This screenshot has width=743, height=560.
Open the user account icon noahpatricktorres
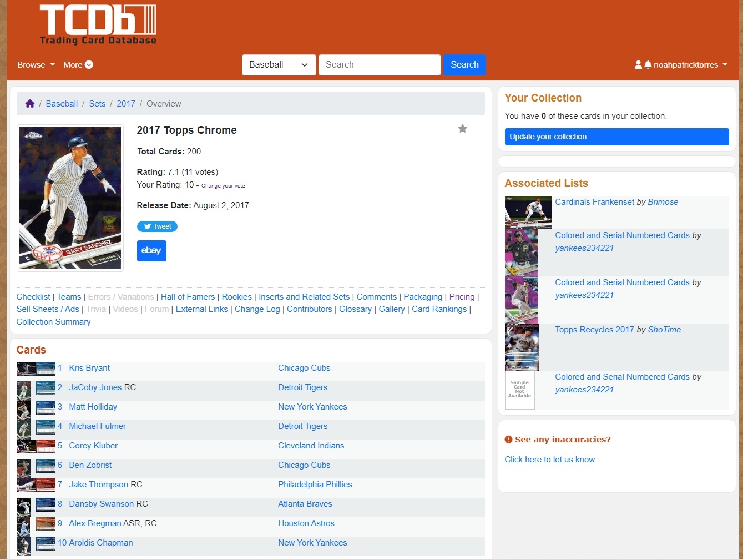point(638,65)
